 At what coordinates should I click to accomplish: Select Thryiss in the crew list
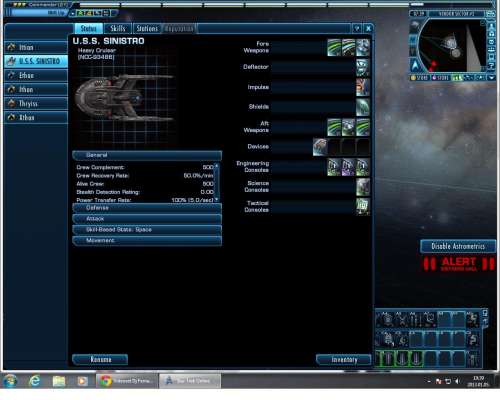coord(36,103)
